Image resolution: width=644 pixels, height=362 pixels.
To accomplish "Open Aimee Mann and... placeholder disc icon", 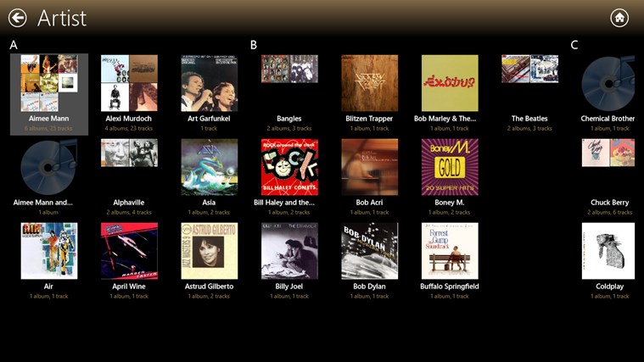I will click(x=49, y=167).
